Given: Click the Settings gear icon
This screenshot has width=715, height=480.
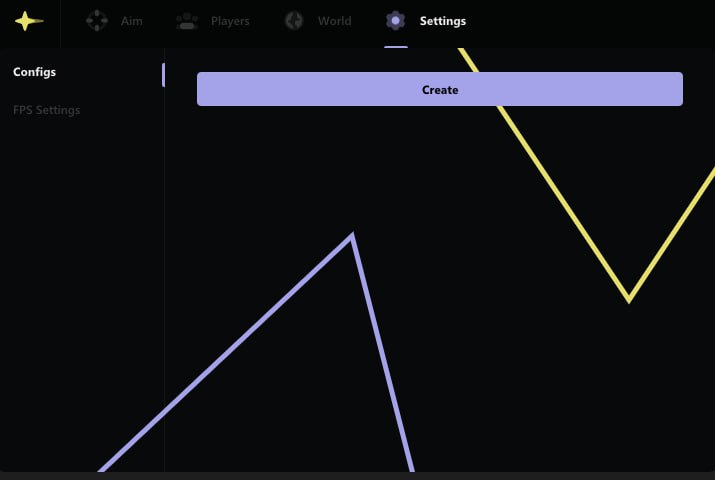Looking at the screenshot, I should pyautogui.click(x=396, y=21).
